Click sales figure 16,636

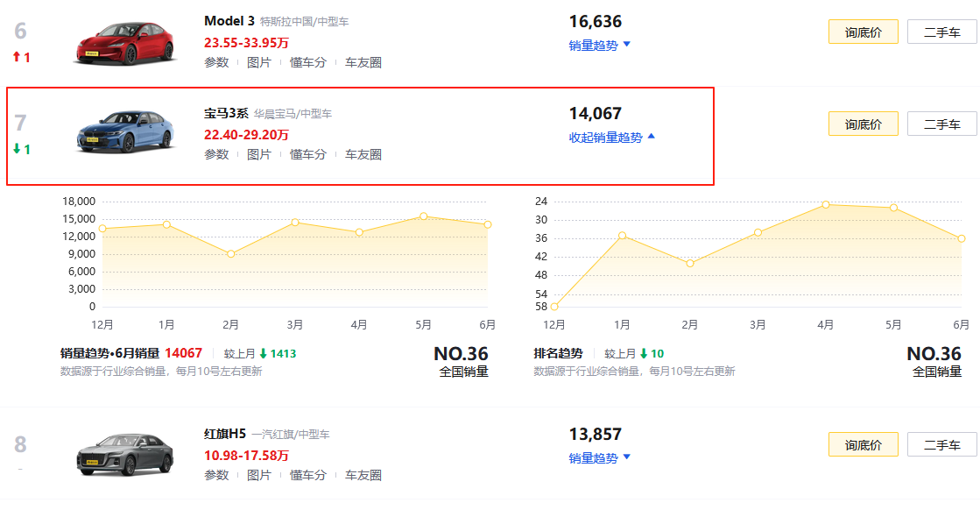pos(595,22)
